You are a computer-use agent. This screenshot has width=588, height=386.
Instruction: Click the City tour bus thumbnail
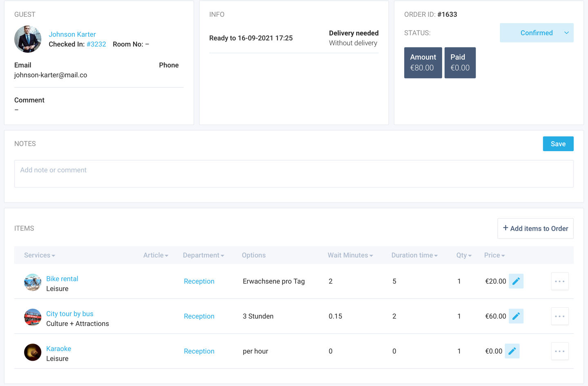(33, 317)
